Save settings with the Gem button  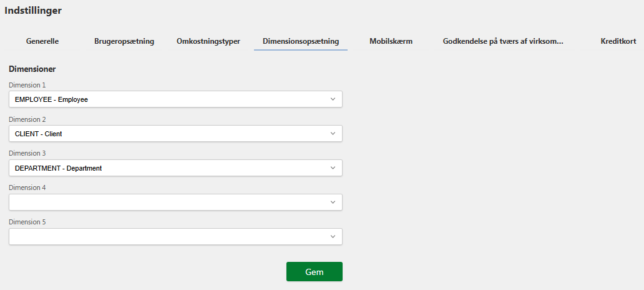pyautogui.click(x=314, y=272)
